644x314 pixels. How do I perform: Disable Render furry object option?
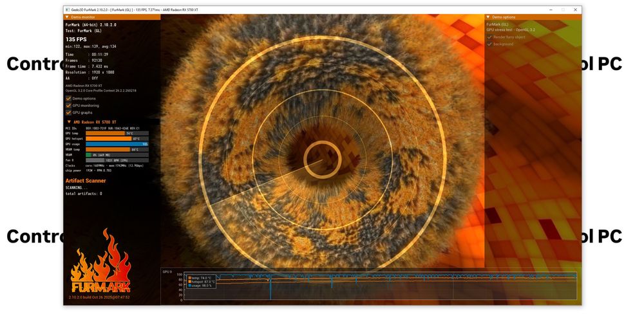(x=489, y=37)
